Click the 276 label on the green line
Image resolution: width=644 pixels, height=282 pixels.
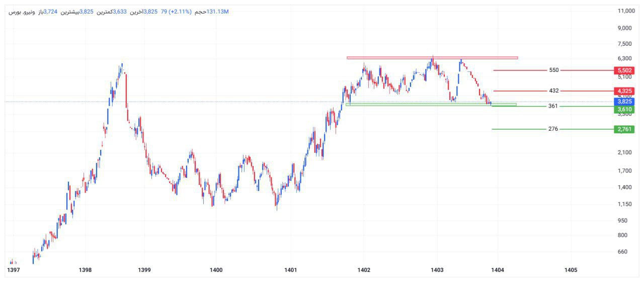pyautogui.click(x=553, y=129)
